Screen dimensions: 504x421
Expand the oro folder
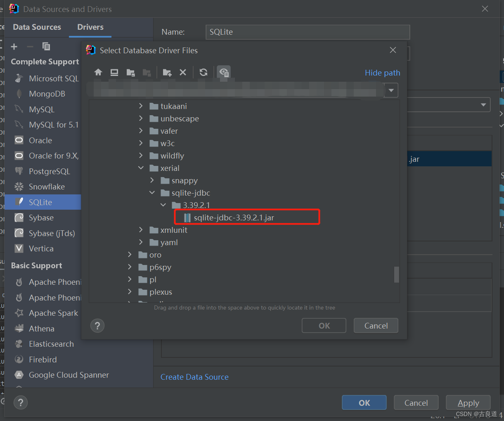tap(130, 255)
